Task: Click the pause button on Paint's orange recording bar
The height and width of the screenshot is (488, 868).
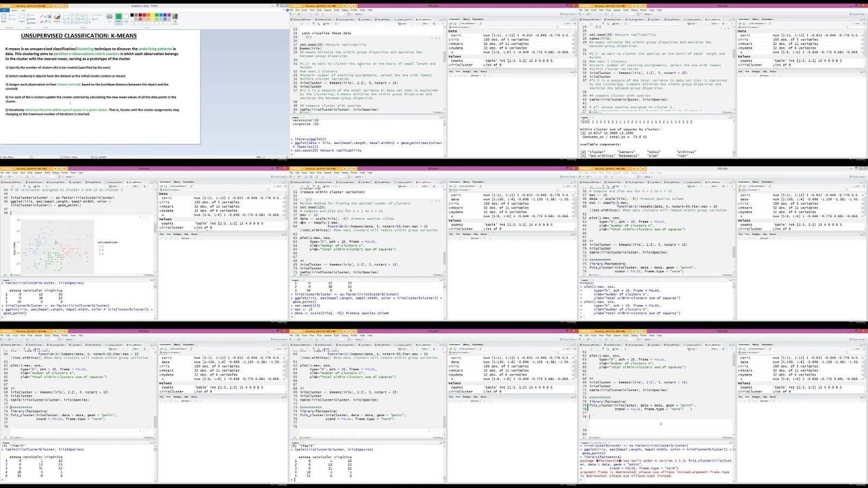Action: coord(60,6)
